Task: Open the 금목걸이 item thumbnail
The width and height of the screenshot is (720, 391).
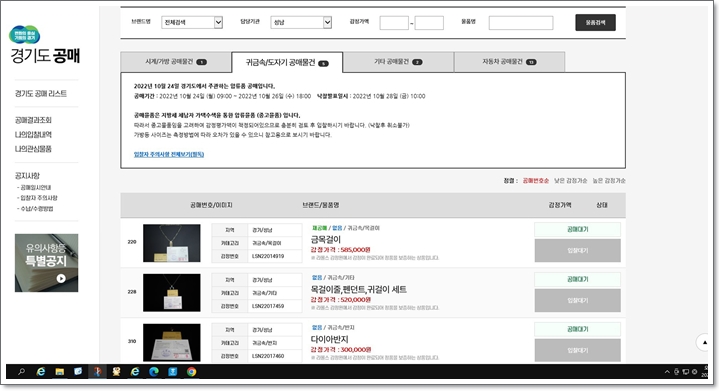Action: (x=172, y=243)
